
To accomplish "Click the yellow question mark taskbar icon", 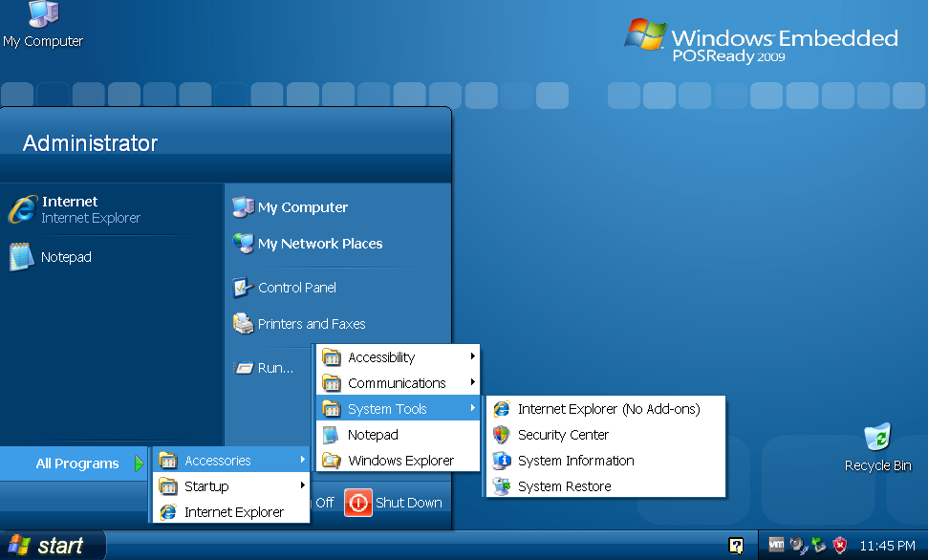I will (x=736, y=546).
